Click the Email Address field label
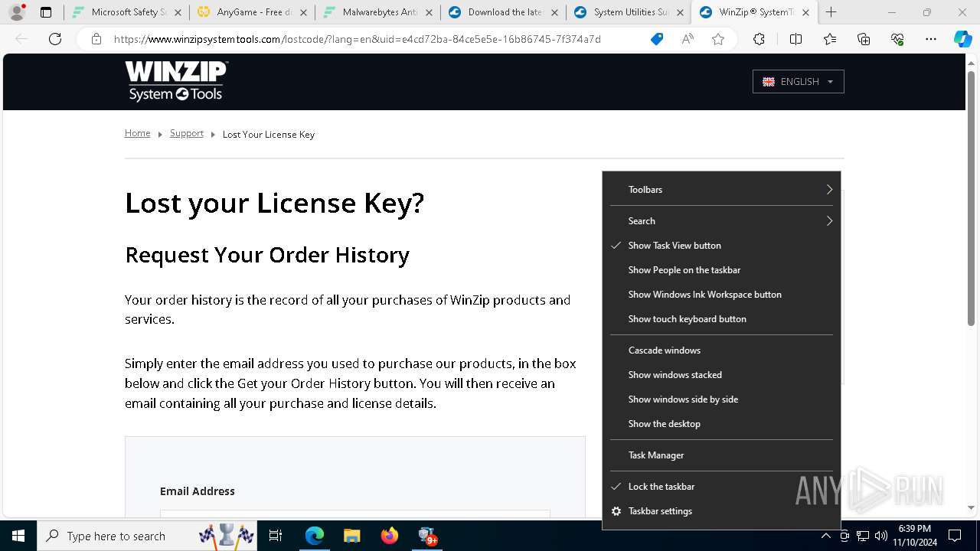This screenshot has height=551, width=980. (198, 491)
